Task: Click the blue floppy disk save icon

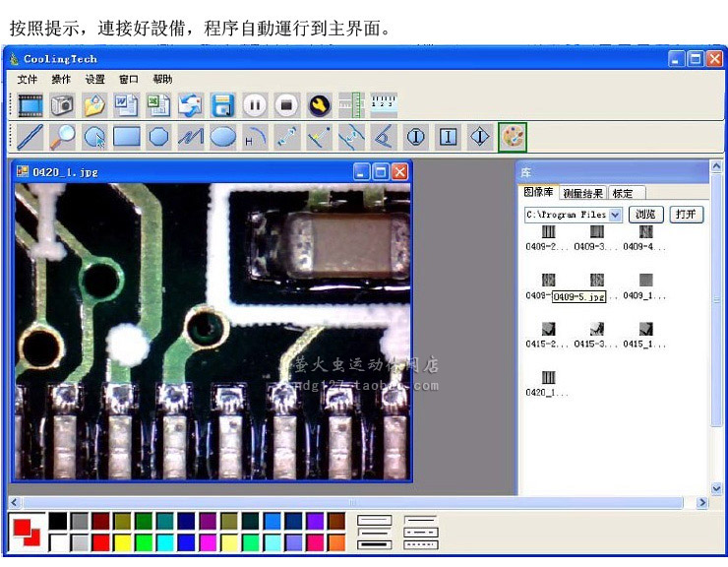Action: pos(222,104)
